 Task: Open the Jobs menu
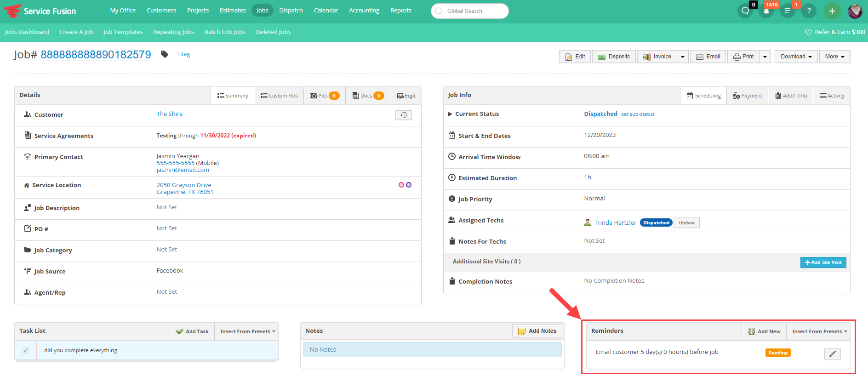pyautogui.click(x=263, y=10)
